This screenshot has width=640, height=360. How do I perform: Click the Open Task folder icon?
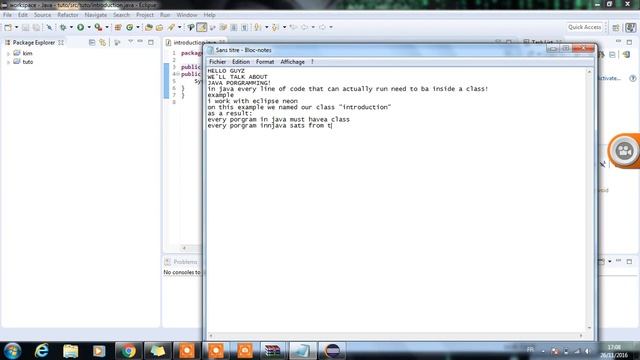click(x=160, y=27)
